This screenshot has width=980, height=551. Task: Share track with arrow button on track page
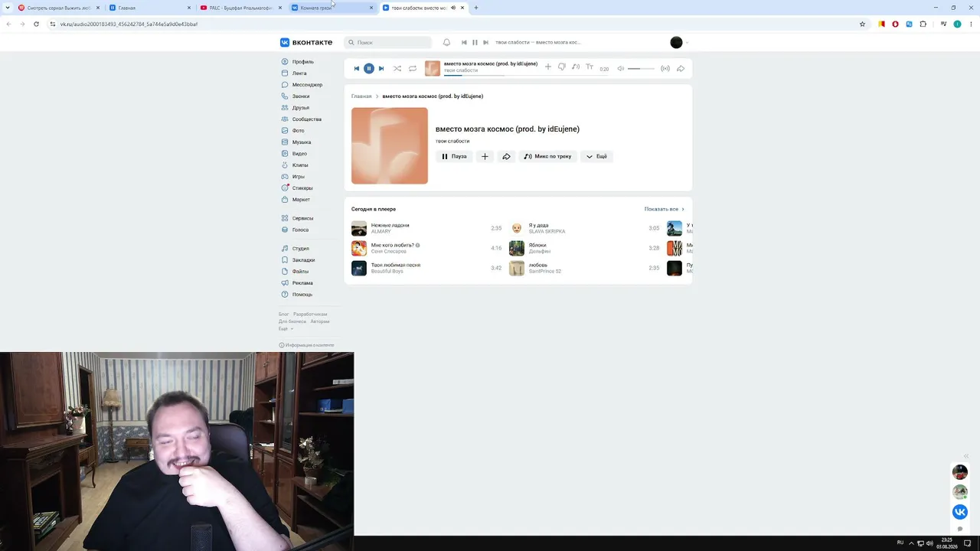click(506, 156)
